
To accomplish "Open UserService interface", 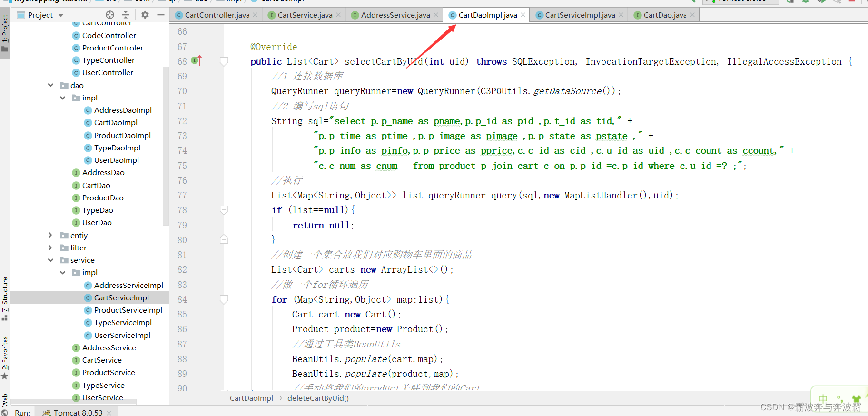I will click(x=103, y=397).
